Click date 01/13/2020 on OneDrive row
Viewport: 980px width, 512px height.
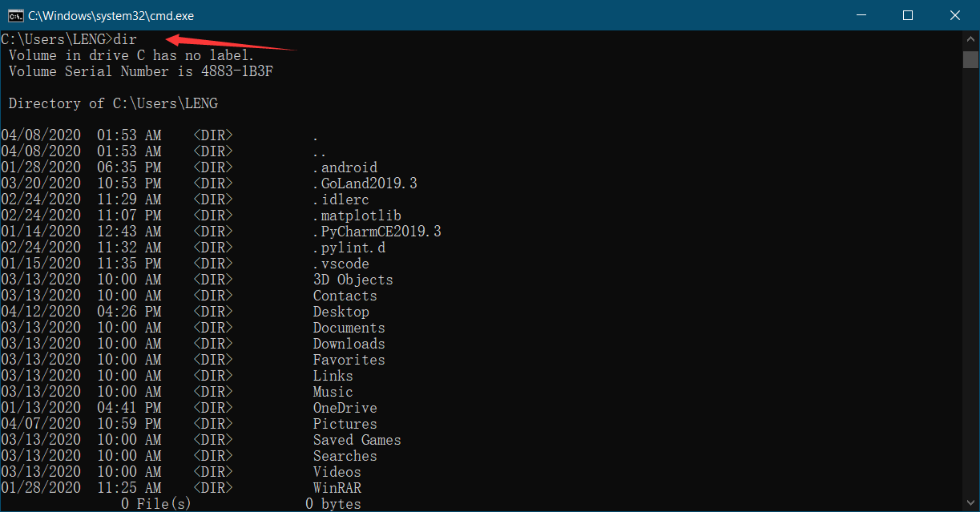(41, 408)
